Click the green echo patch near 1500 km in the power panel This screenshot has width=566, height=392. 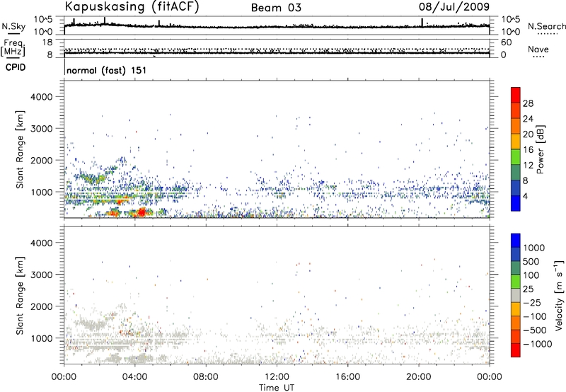pos(93,178)
